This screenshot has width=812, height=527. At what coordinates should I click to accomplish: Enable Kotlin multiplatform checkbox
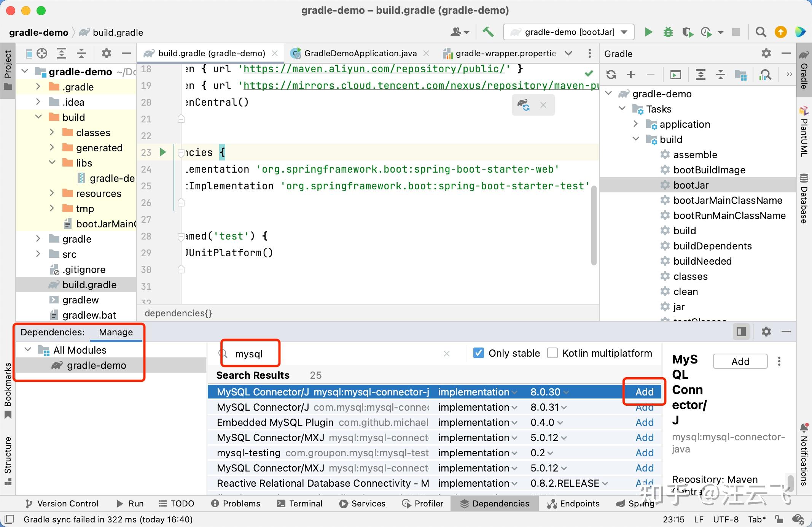[552, 353]
